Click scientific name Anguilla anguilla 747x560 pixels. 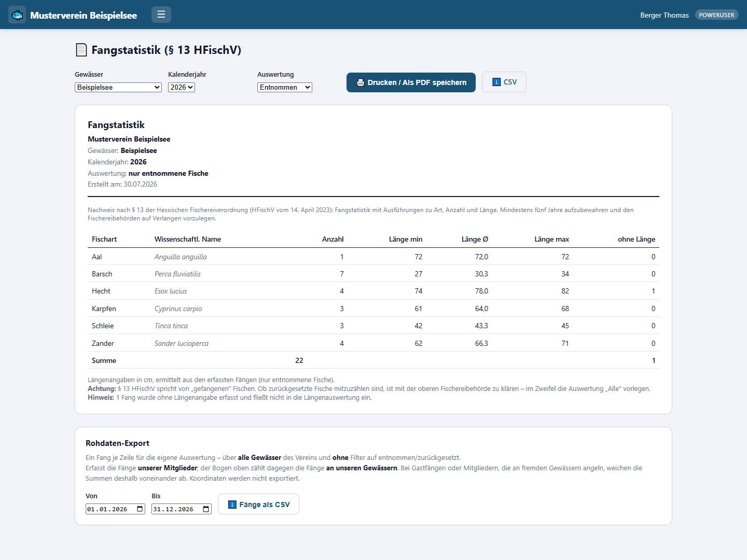(x=181, y=257)
